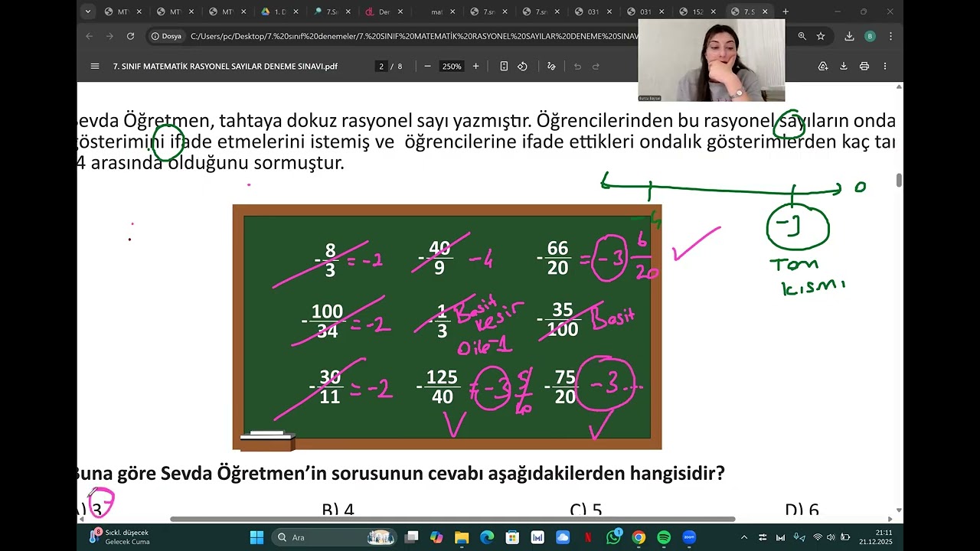Click the undo annotation arrow
Screen dimensions: 980x551
[577, 67]
